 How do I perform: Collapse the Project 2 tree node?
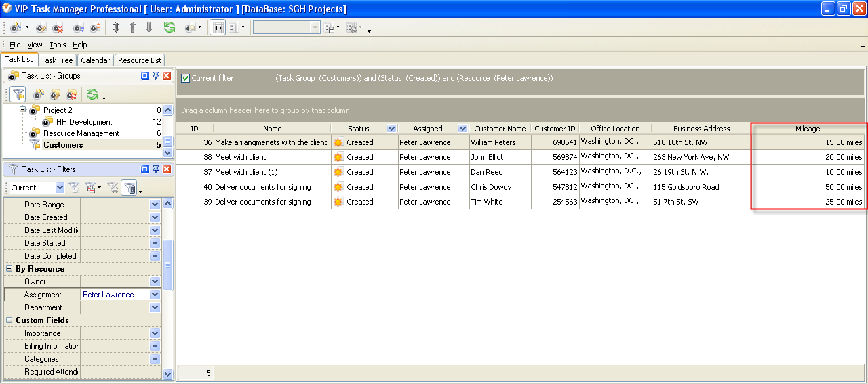click(x=22, y=110)
